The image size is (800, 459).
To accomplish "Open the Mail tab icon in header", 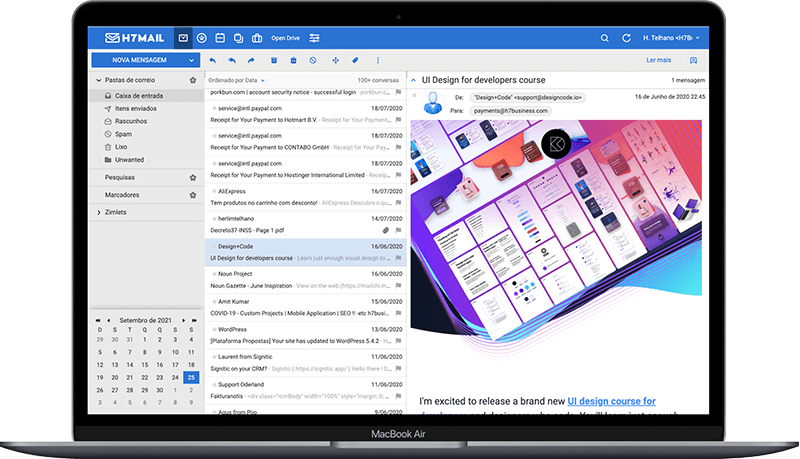I will [x=183, y=38].
